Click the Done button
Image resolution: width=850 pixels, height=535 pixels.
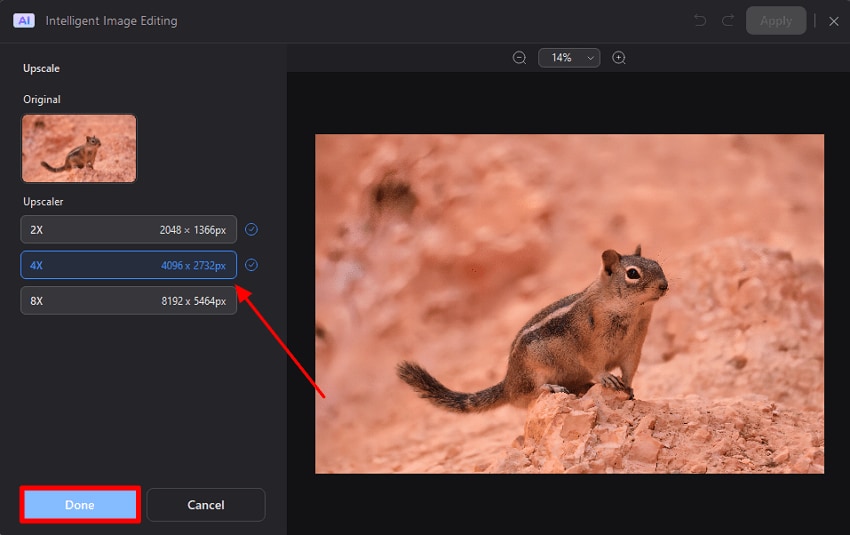80,505
